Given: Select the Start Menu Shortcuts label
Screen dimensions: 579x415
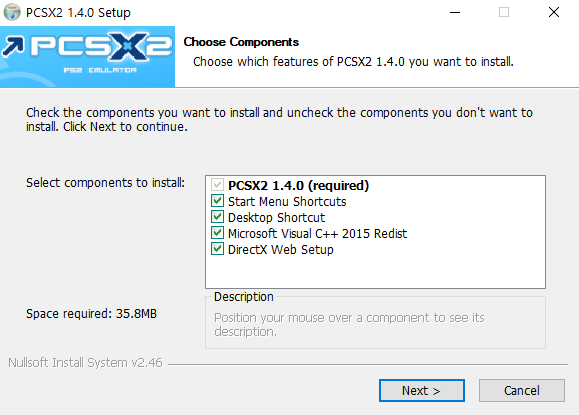Looking at the screenshot, I should (287, 202).
